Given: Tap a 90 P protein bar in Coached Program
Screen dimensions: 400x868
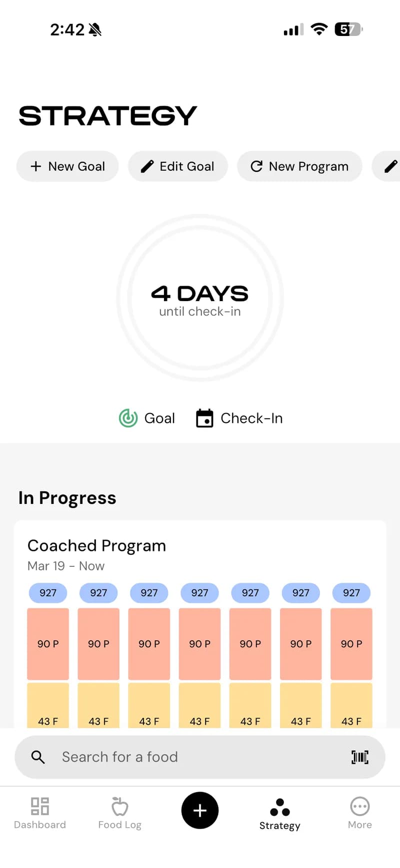Looking at the screenshot, I should coord(48,644).
